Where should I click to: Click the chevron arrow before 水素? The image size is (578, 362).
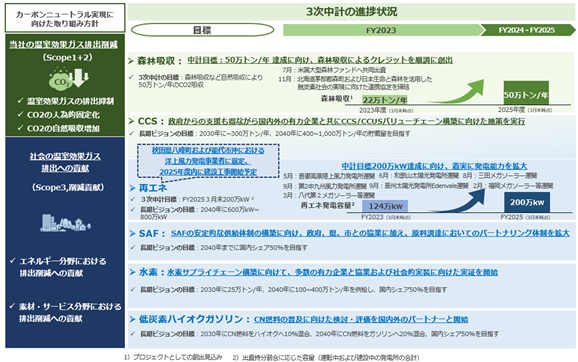(x=132, y=272)
